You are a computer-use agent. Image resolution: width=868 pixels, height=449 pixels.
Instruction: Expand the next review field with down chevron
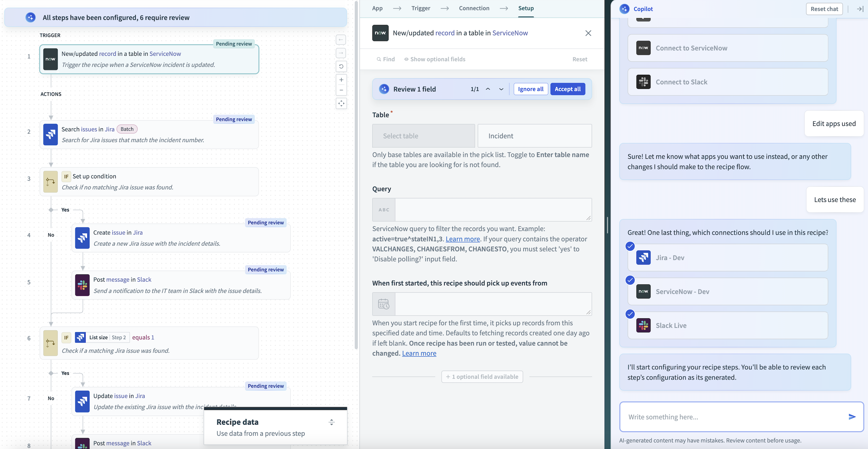point(501,89)
